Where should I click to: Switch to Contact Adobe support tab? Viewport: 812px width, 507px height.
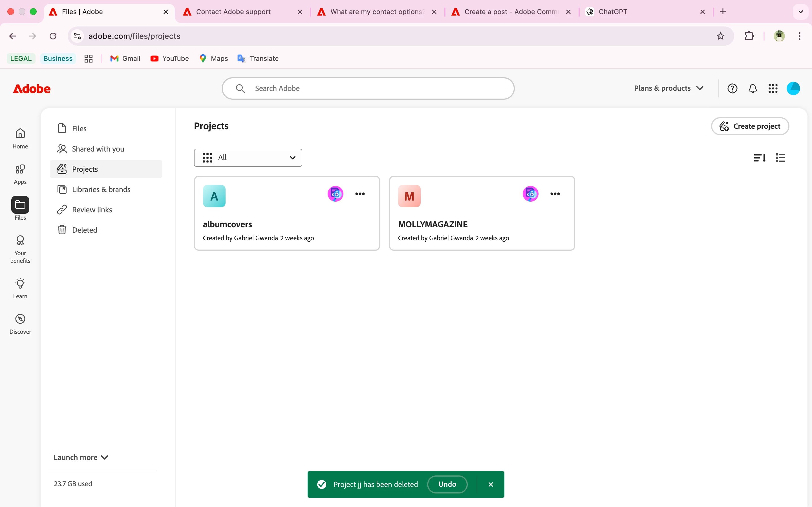pyautogui.click(x=233, y=12)
